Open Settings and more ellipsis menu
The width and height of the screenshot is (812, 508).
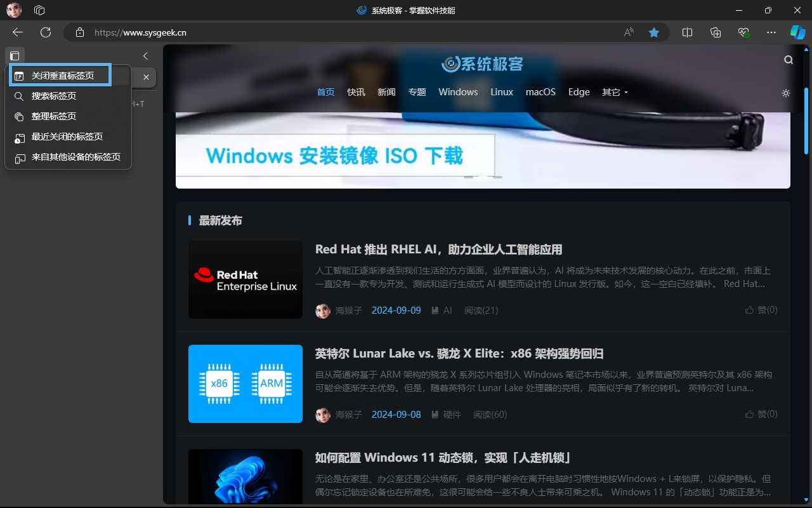coord(771,32)
